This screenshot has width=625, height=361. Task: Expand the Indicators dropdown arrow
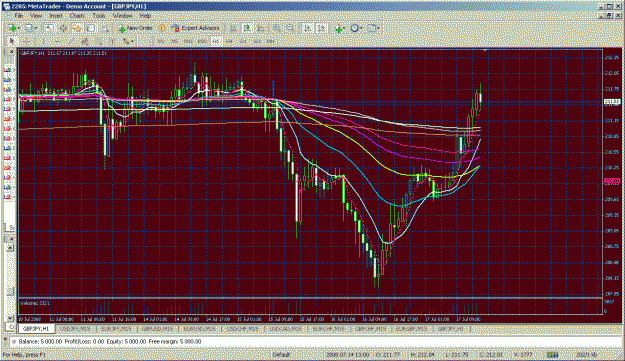point(344,28)
